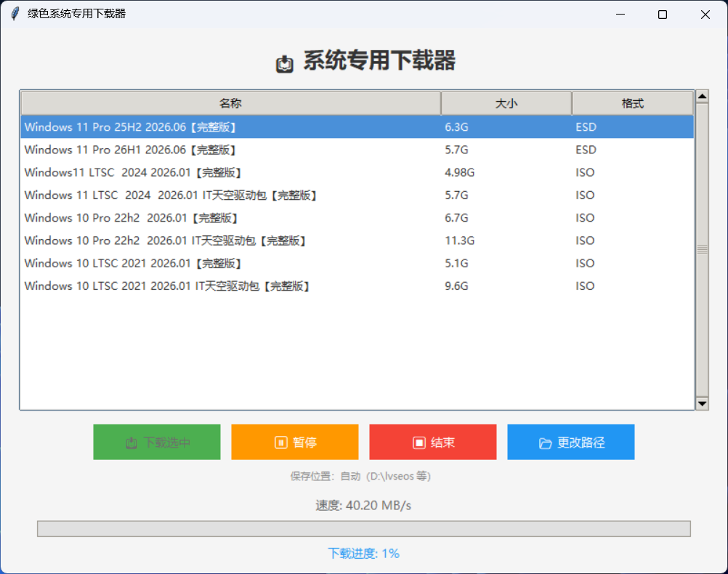
Task: Select Windows 10 LTSC 2021 IT天空驱动包 row
Action: (357, 286)
